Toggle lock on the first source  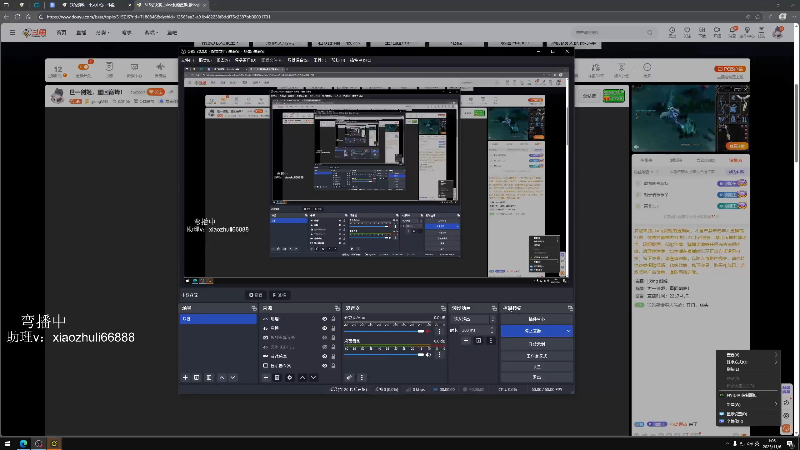pyautogui.click(x=334, y=319)
